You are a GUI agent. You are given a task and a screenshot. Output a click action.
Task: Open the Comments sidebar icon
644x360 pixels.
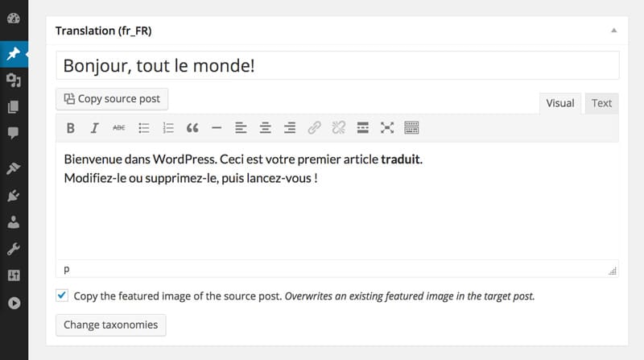click(13, 133)
